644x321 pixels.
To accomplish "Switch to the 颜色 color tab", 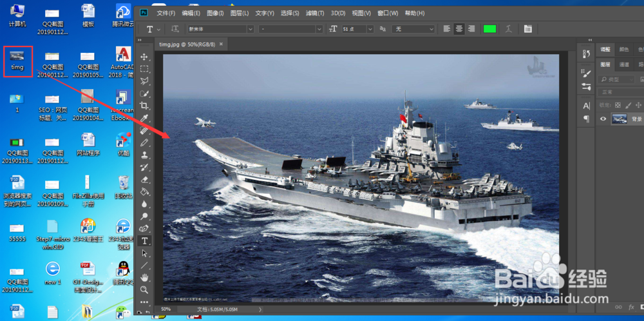I will click(624, 50).
